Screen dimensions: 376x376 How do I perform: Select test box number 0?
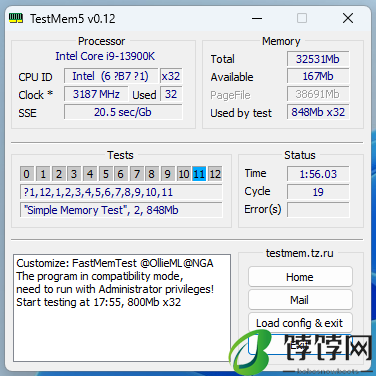click(27, 174)
